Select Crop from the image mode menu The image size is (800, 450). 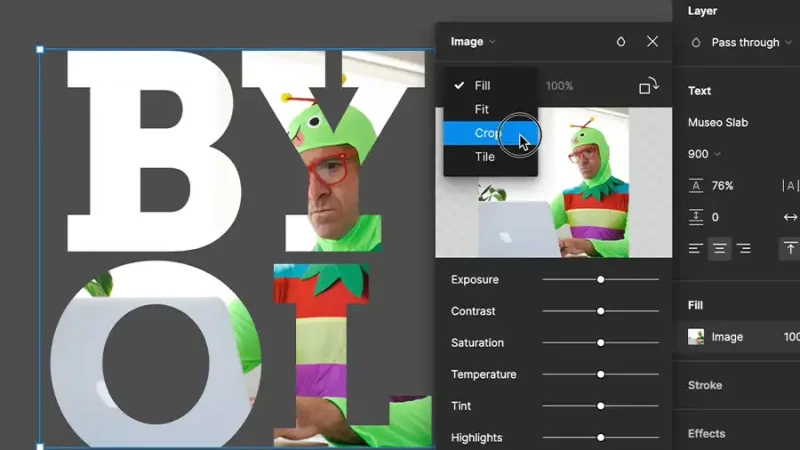(490, 133)
